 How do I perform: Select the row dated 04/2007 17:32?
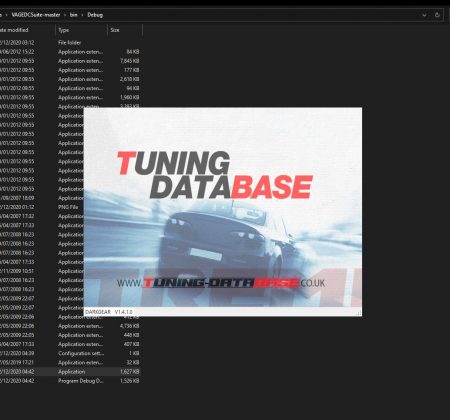click(42, 216)
